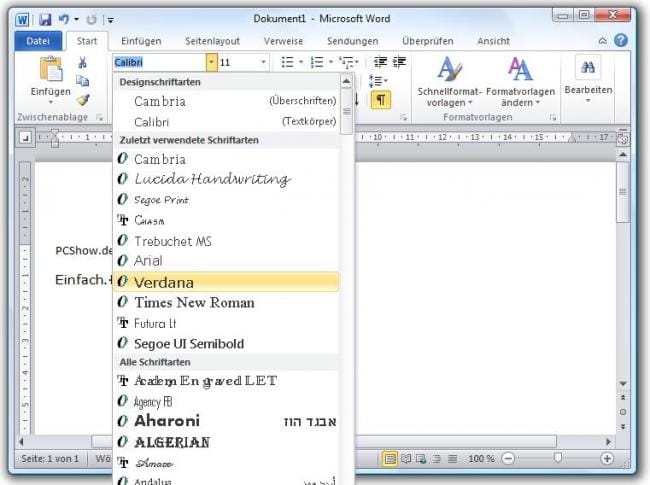
Task: Select the Times New Roman font
Action: (x=227, y=302)
